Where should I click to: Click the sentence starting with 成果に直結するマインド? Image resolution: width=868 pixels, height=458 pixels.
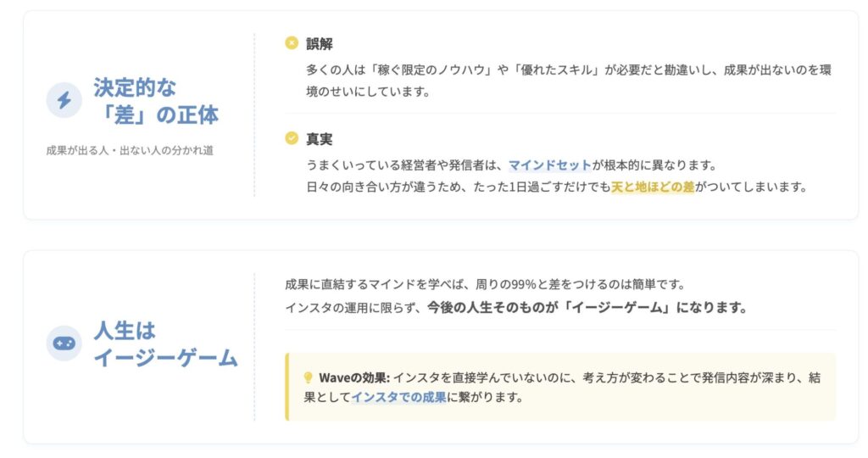473,284
